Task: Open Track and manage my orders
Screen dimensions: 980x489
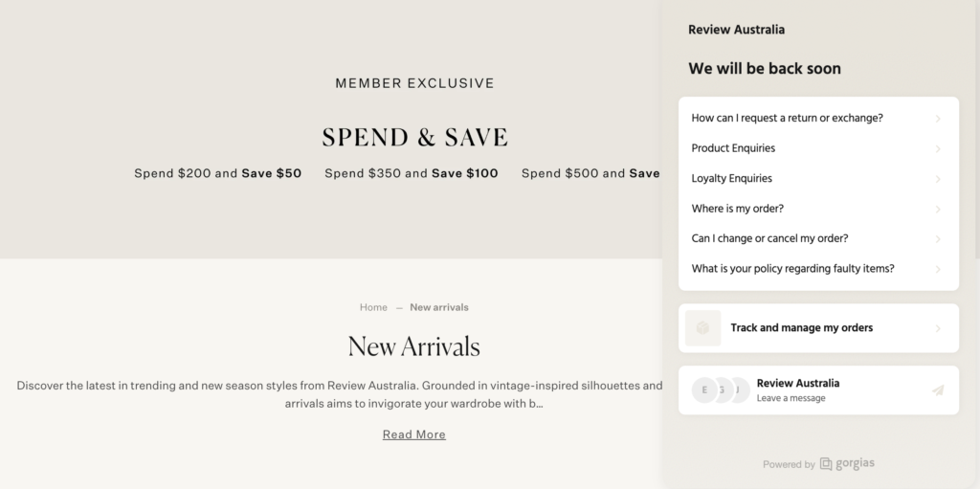Action: coord(818,328)
